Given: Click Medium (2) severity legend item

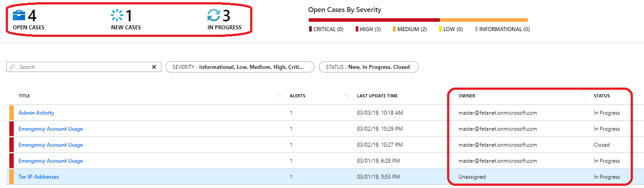Looking at the screenshot, I should click(x=410, y=29).
